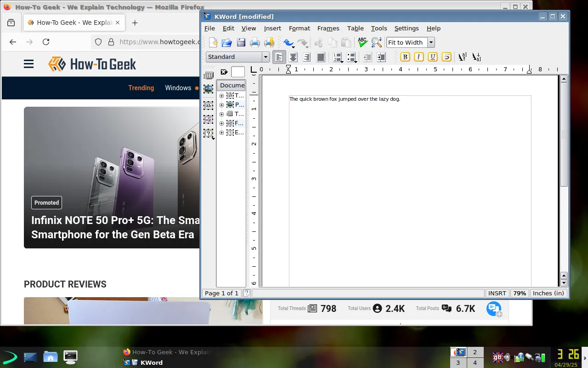Select the Insert Table tool in sidebar
588x368 pixels.
click(x=209, y=75)
